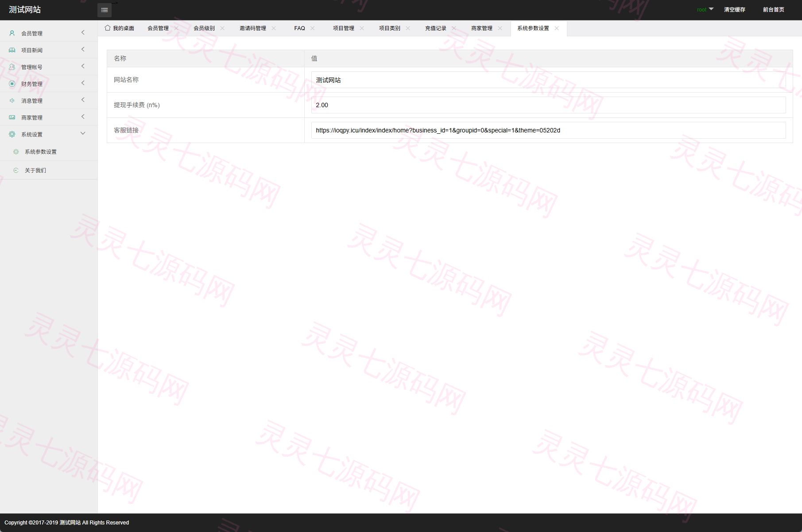This screenshot has width=802, height=532.
Task: Close the 系统参数设置 tab
Action: pyautogui.click(x=557, y=28)
